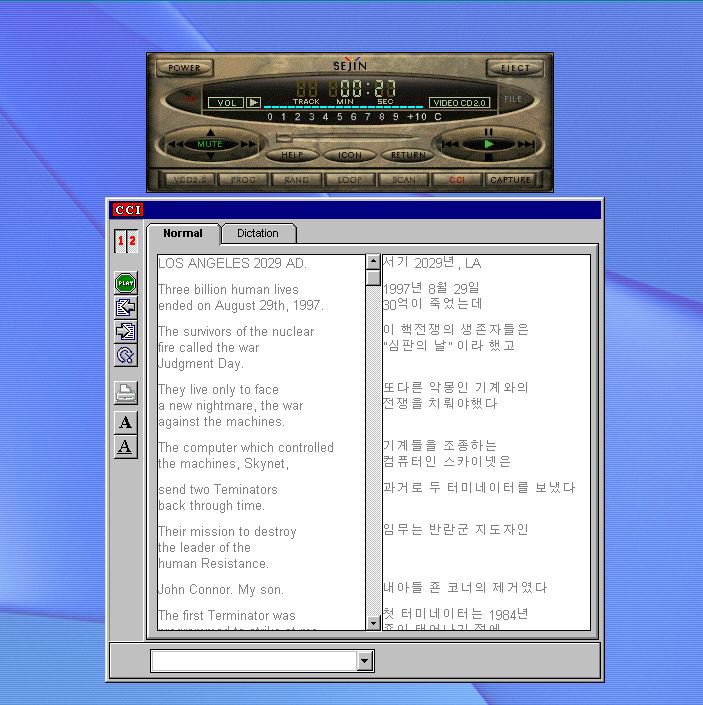Screen dimensions: 703x705
Task: Click the +10 key on the player
Action: pos(417,116)
